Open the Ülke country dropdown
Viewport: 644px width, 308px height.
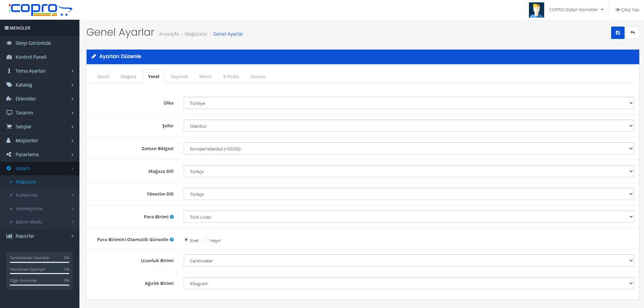pyautogui.click(x=408, y=103)
